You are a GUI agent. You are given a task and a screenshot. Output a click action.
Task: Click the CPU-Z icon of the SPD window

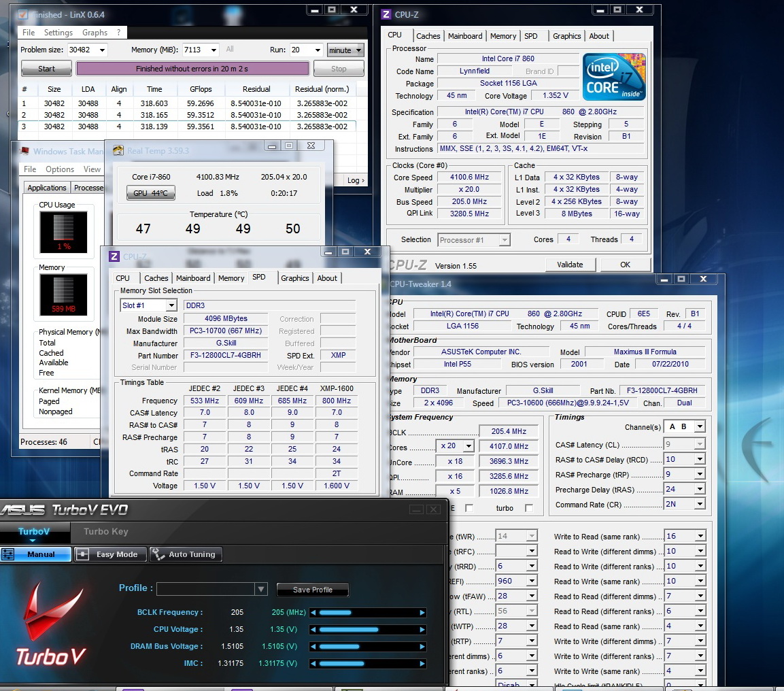[x=114, y=256]
